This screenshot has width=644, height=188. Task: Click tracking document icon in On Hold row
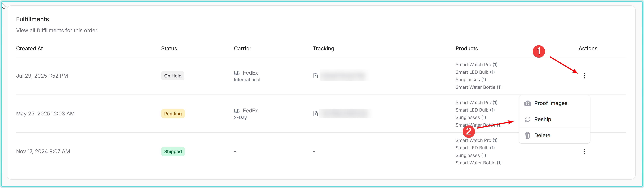click(315, 76)
